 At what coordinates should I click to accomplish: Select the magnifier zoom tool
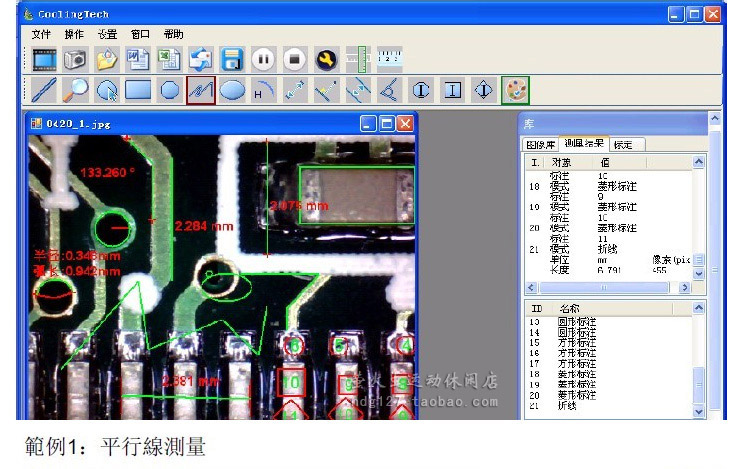[x=75, y=90]
